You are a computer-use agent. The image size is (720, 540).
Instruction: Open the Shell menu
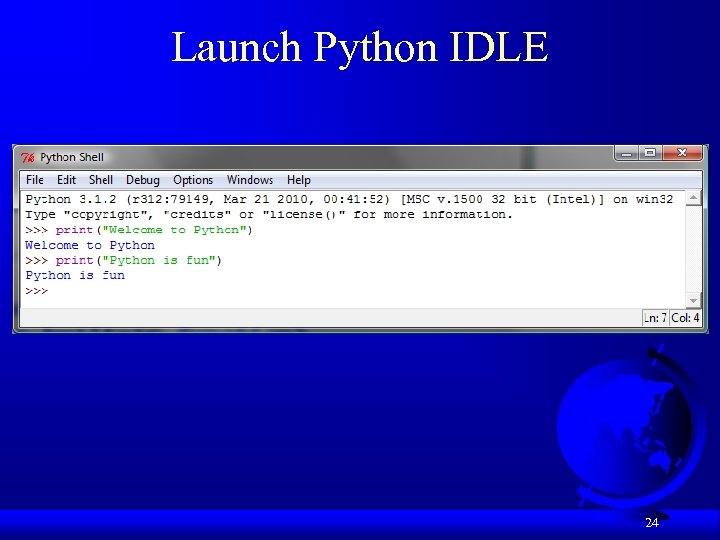click(101, 180)
